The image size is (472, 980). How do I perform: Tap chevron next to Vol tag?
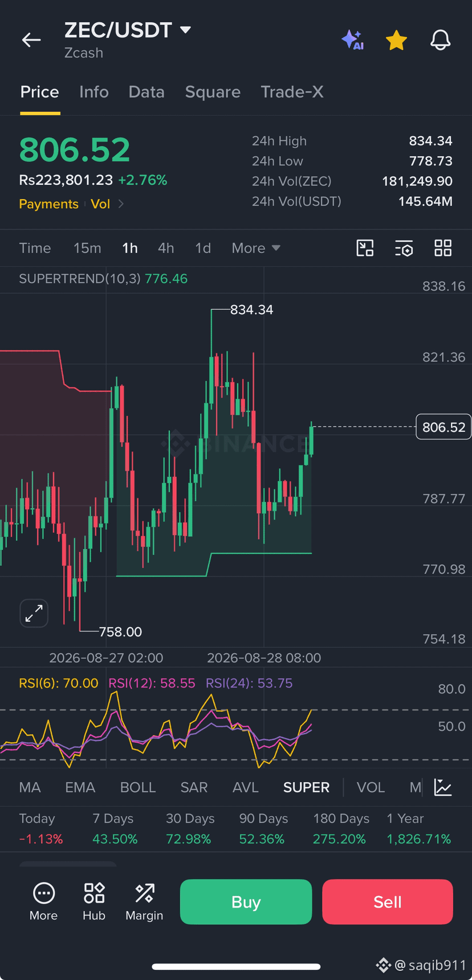(121, 204)
